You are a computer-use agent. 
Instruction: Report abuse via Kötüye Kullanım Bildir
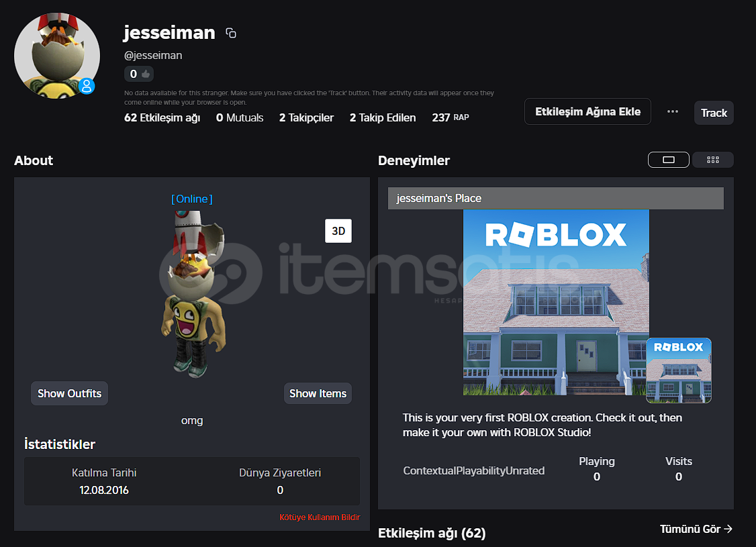[x=320, y=517]
